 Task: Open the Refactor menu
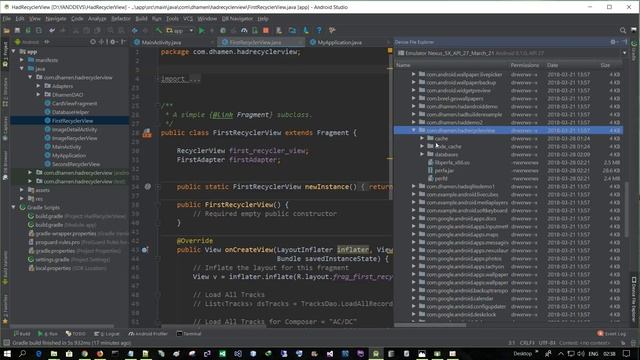click(x=121, y=19)
